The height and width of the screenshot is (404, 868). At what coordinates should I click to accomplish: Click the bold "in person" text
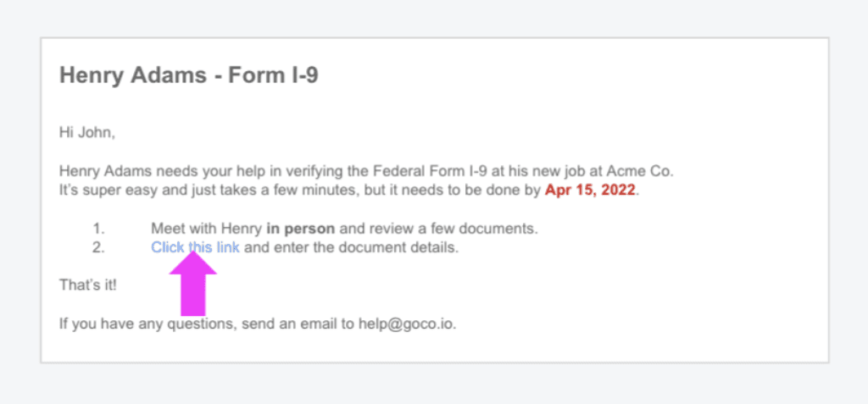point(300,229)
